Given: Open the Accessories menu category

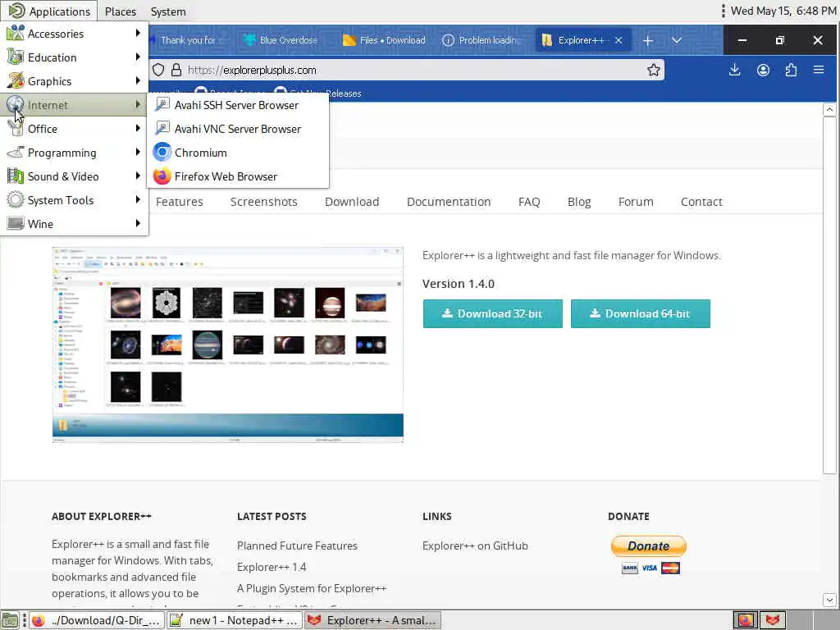Looking at the screenshot, I should 74,34.
